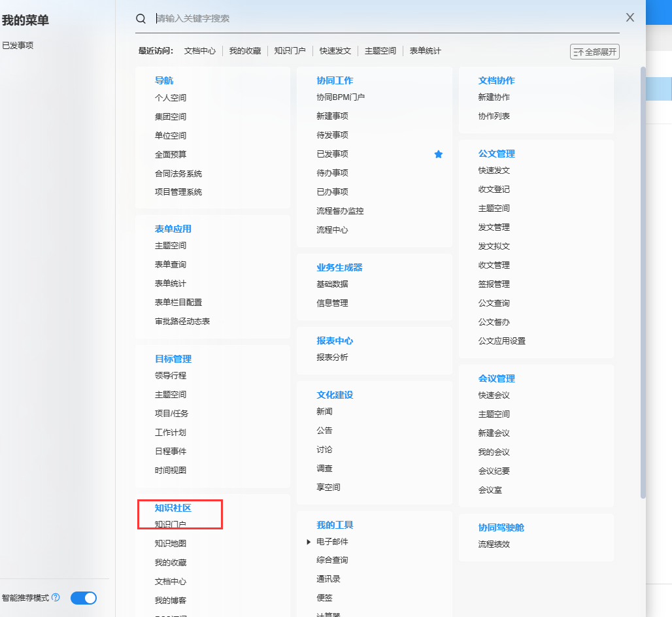This screenshot has height=617, width=672.
Task: Close the menu panel with X
Action: point(630,18)
